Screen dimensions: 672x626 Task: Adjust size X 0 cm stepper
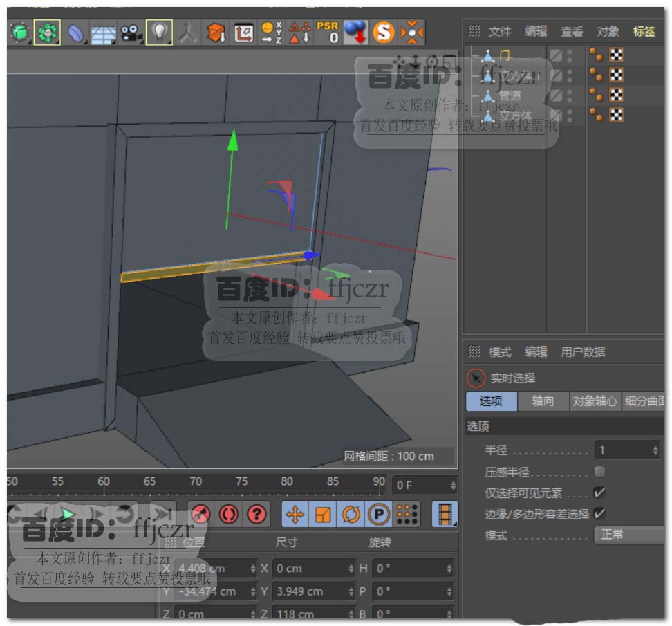tap(351, 569)
